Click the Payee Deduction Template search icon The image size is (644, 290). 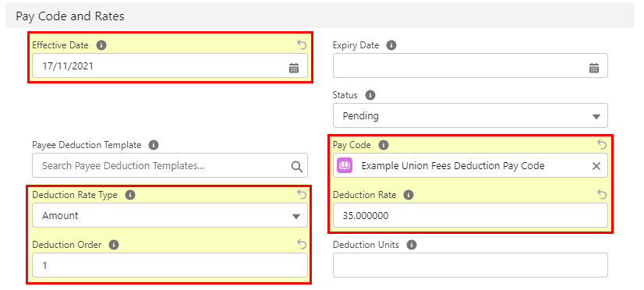[x=296, y=166]
